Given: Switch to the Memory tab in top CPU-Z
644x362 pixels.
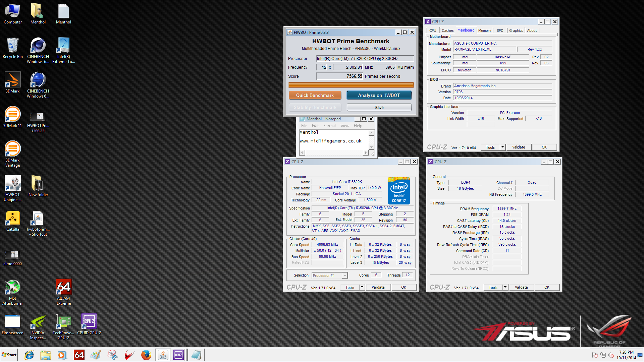Looking at the screenshot, I should click(485, 31).
